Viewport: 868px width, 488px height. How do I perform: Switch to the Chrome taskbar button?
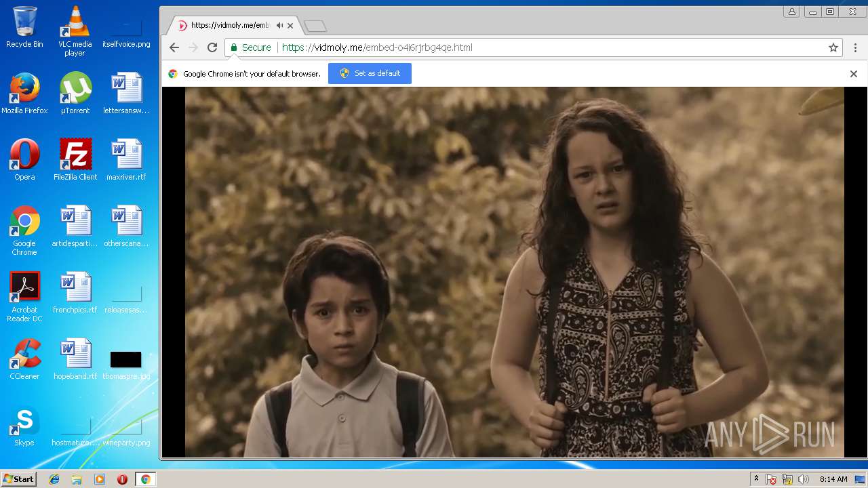click(x=145, y=479)
